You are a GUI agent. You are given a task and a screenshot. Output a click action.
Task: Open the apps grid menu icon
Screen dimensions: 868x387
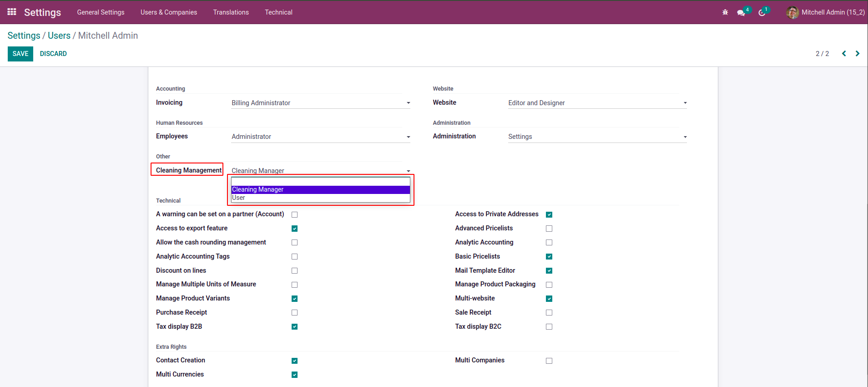12,12
